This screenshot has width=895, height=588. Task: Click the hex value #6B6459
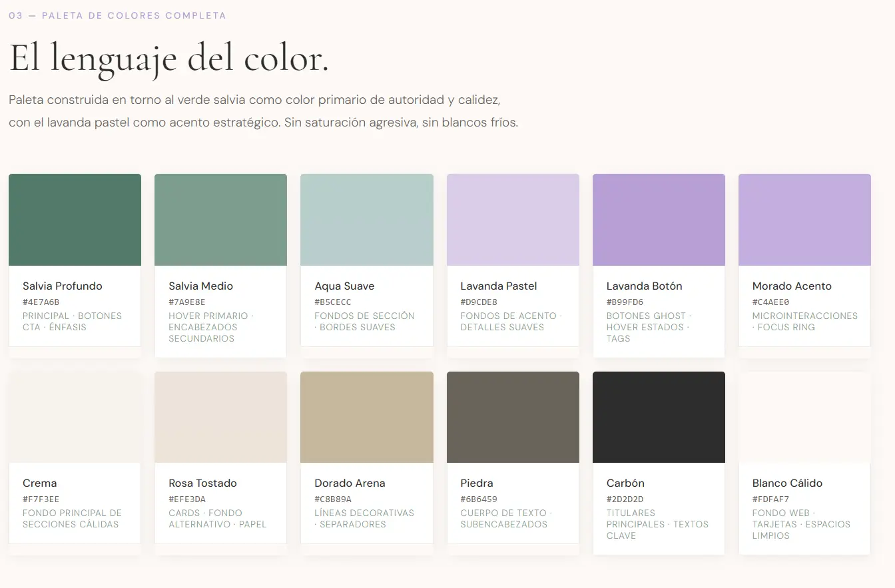point(479,499)
